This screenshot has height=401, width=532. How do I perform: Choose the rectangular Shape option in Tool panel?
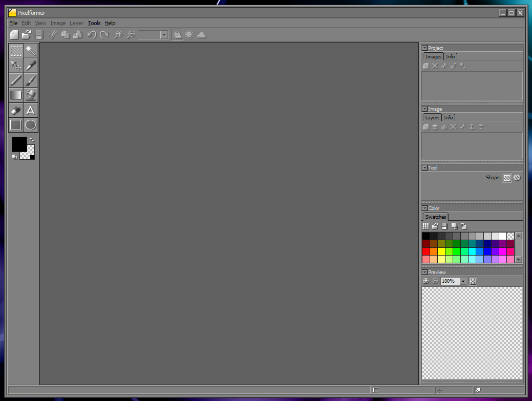click(507, 178)
